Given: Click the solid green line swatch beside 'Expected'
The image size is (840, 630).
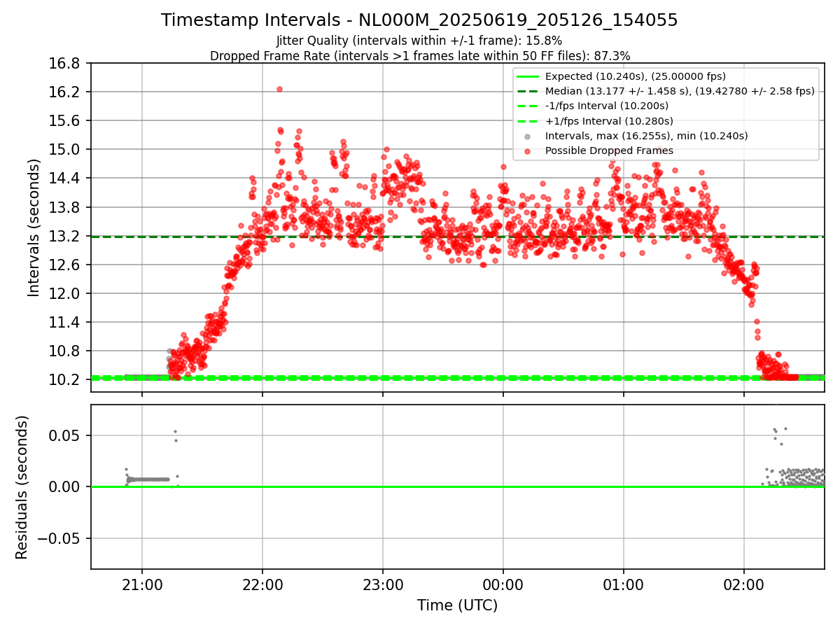Looking at the screenshot, I should tap(527, 76).
